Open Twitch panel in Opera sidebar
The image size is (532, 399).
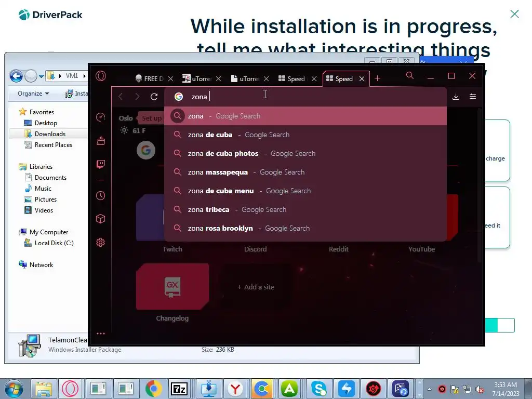[101, 164]
